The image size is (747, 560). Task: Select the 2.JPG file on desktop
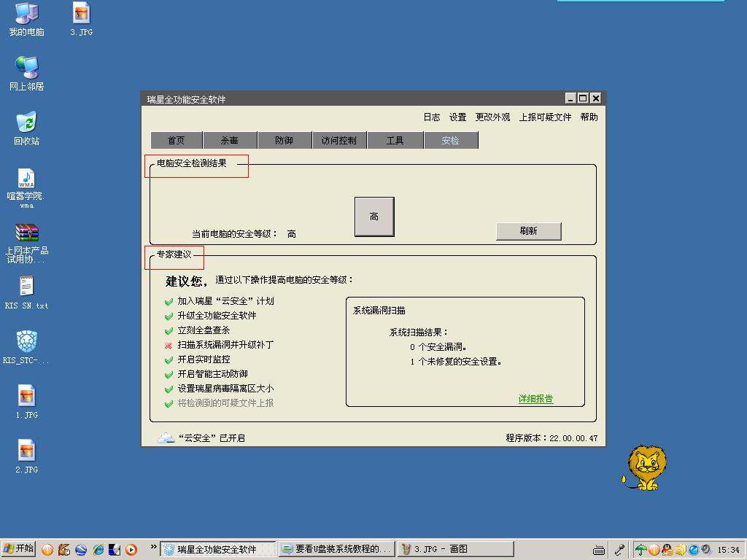tap(27, 456)
